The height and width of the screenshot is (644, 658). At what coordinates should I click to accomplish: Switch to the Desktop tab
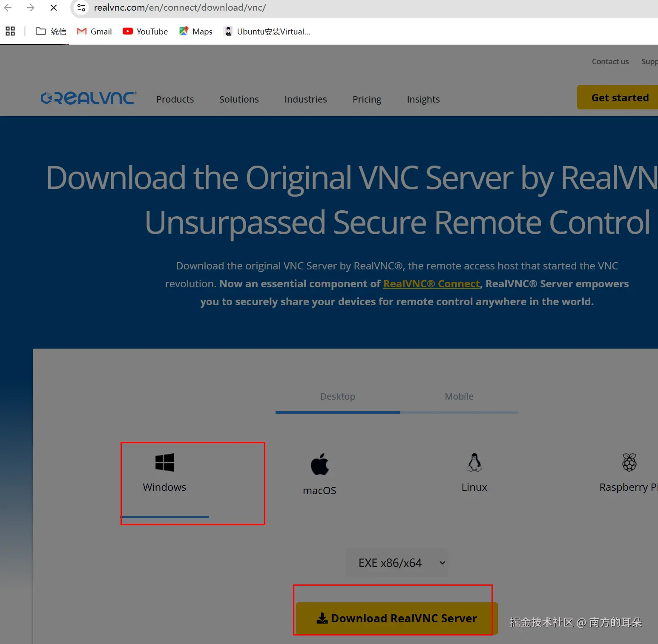pos(338,397)
